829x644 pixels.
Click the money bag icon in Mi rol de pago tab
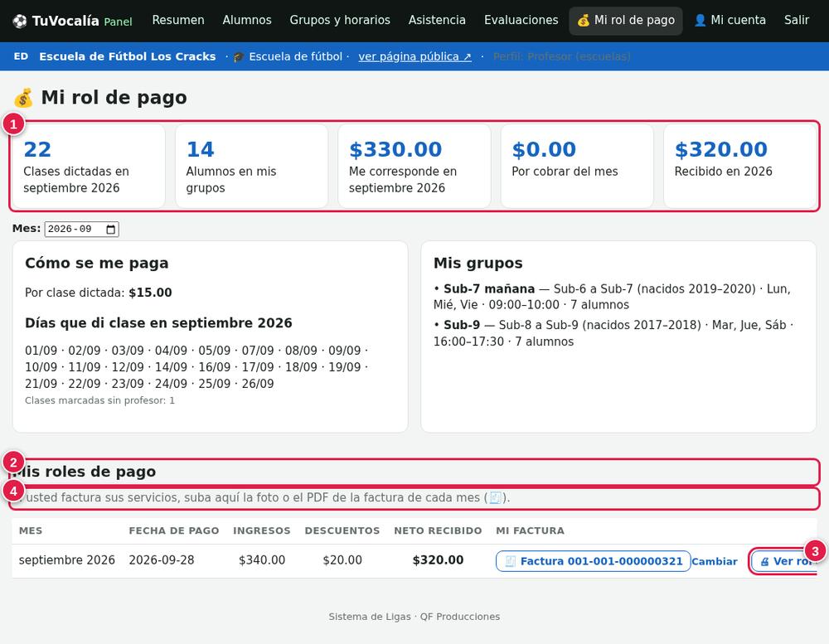[583, 21]
